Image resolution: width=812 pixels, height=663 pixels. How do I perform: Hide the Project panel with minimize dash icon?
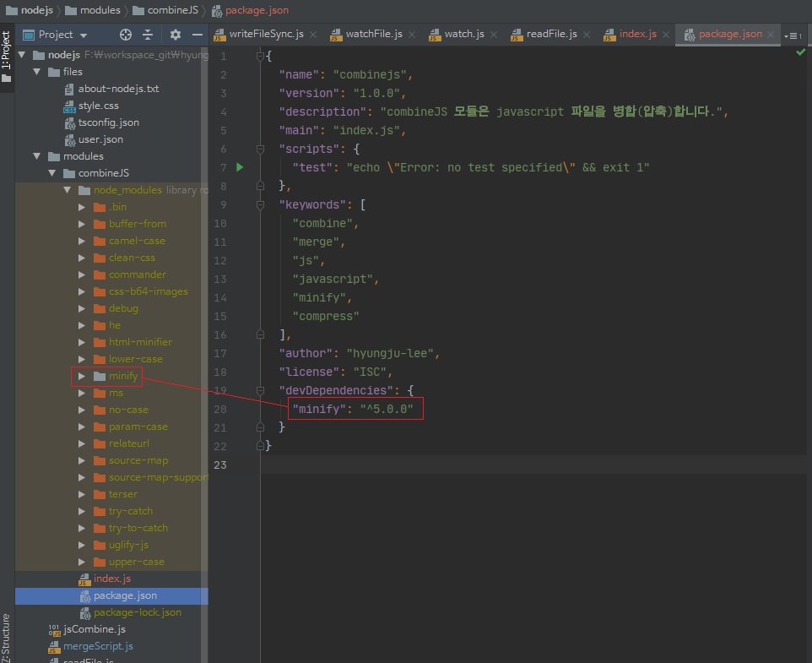tap(198, 35)
